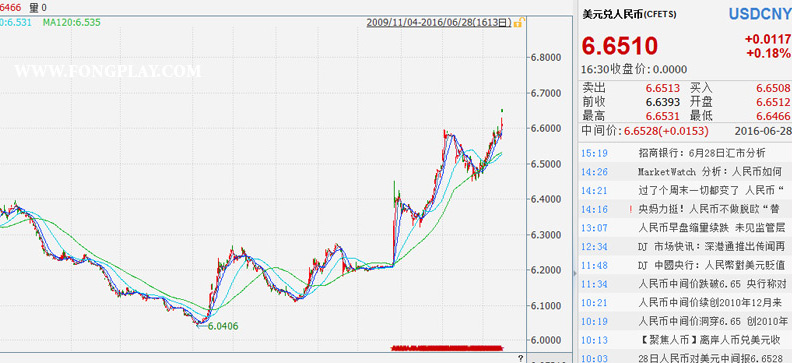Click the cyan moving average value 6.531
The height and width of the screenshot is (363, 792).
[16, 22]
